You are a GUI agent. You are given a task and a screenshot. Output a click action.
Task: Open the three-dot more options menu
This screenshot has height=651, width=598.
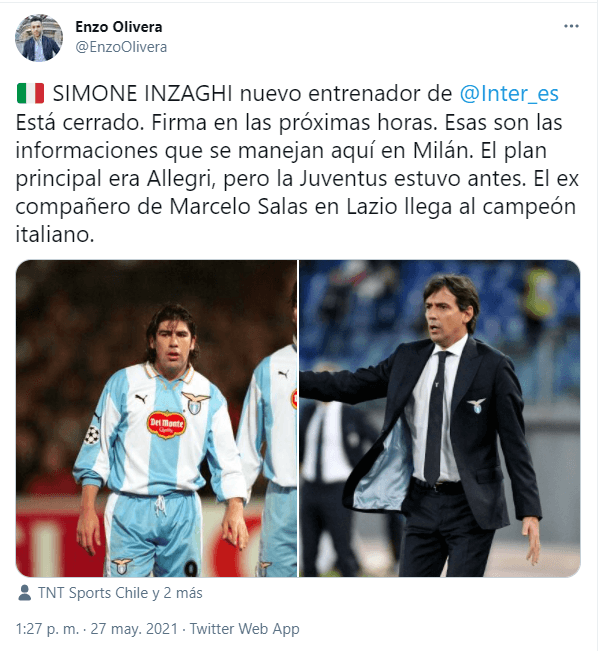[x=571, y=27]
